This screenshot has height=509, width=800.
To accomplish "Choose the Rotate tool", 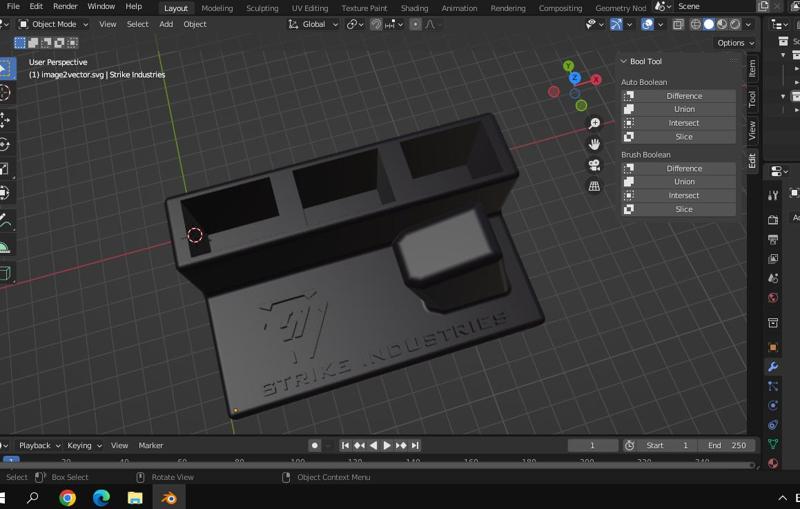I will (5, 144).
